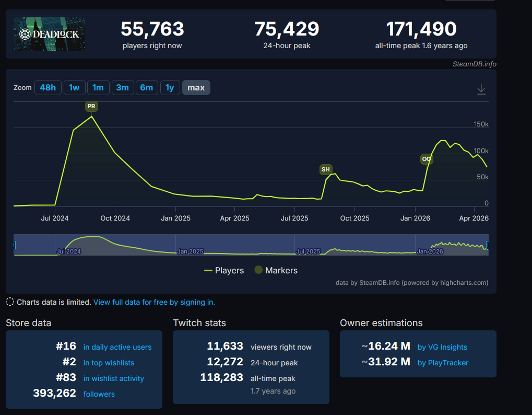Follow the 'by VG Insights' link

click(x=442, y=347)
